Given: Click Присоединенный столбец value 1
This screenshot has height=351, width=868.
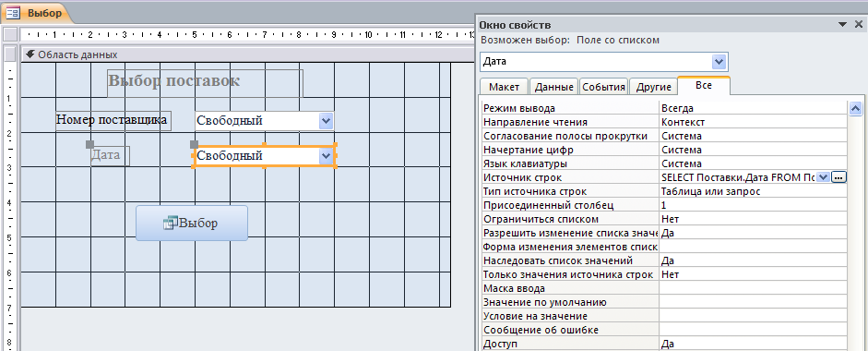Looking at the screenshot, I should click(753, 205).
